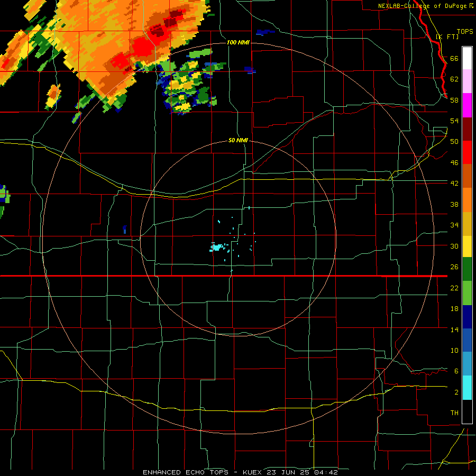Click the 50 NMI range ring label
The image size is (476, 476).
(238, 140)
